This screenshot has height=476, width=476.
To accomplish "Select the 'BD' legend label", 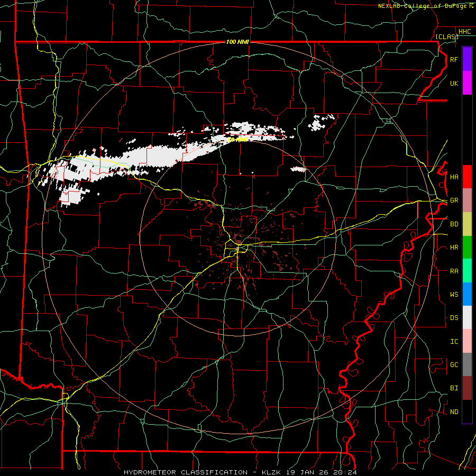I will click(x=454, y=224).
